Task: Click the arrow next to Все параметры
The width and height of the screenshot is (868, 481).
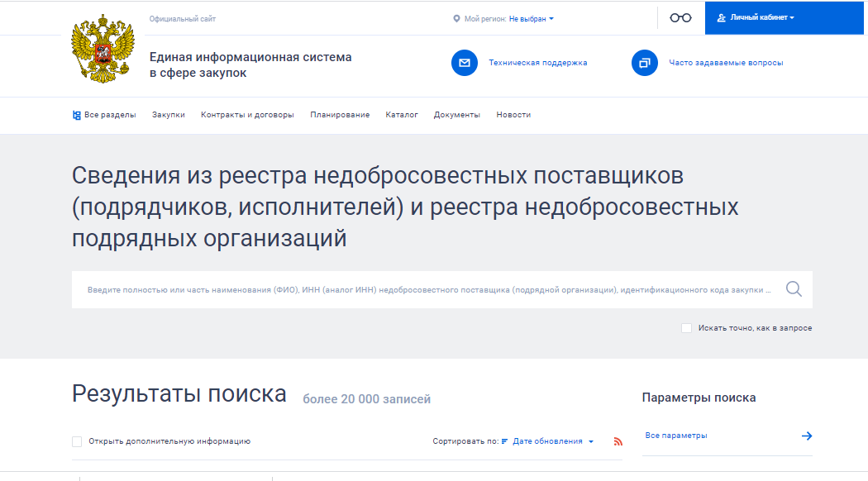Action: pos(806,436)
